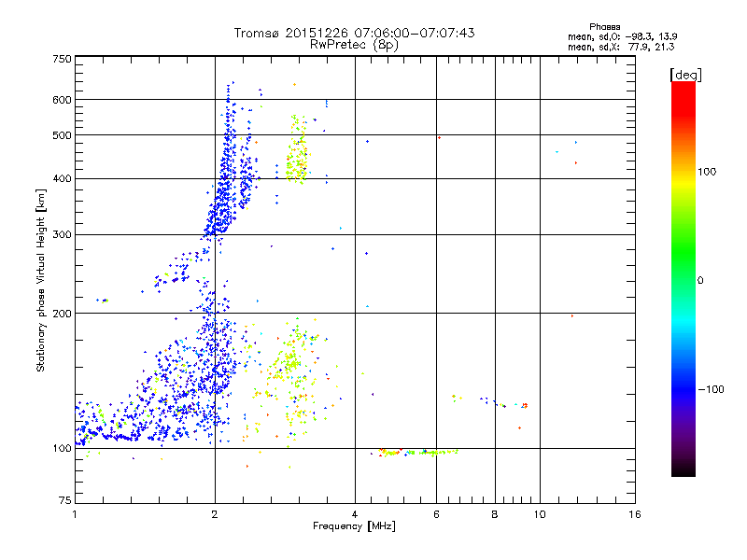Click the 'Frequency [MHz]' axis title
The width and height of the screenshot is (747, 560).
point(354,526)
